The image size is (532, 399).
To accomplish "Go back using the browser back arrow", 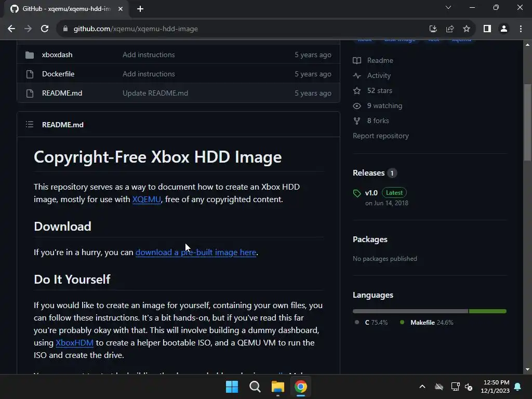I will tap(11, 29).
